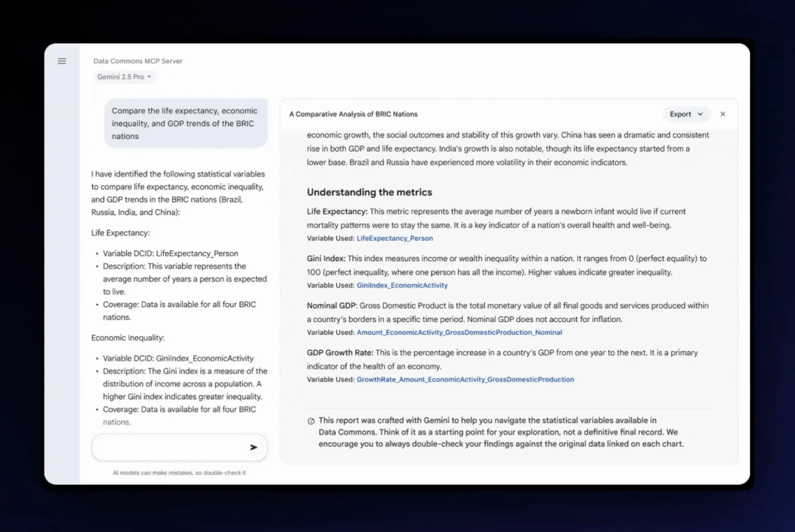Click the Gini Index description paragraph
The image size is (795, 532).
497,265
